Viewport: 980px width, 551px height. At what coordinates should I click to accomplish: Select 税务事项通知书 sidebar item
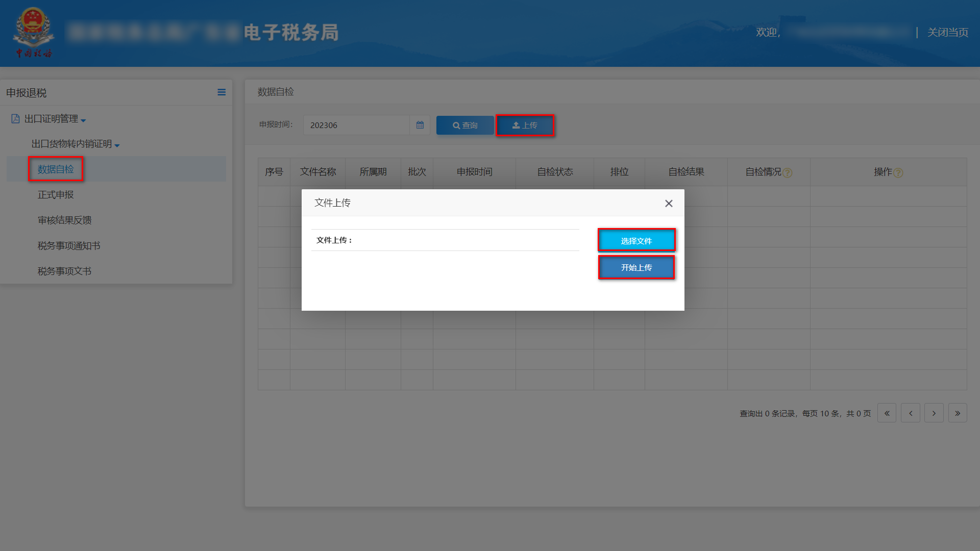(x=69, y=246)
